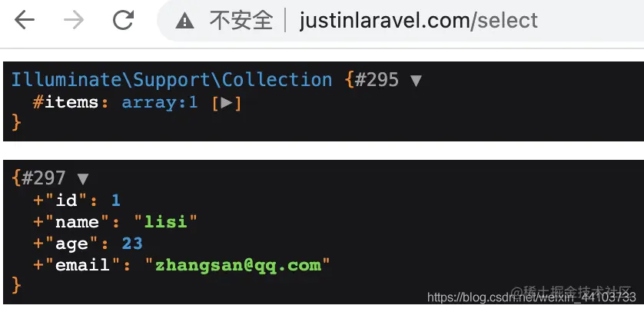Click the zhangsan@qq.com email value

tap(237, 265)
